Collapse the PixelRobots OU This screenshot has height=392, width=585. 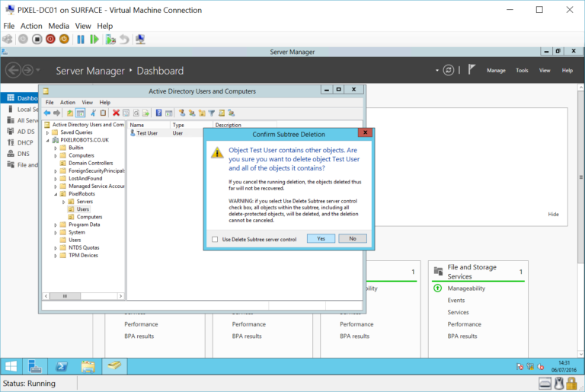(56, 194)
